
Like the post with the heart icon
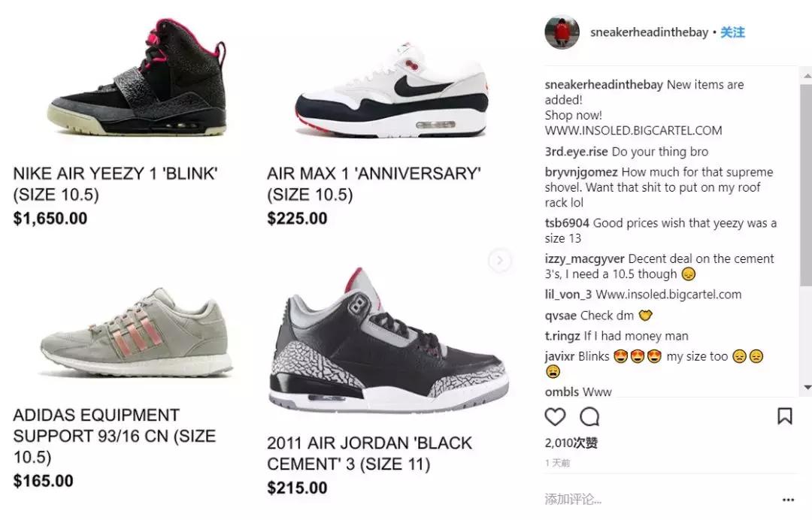pos(555,416)
